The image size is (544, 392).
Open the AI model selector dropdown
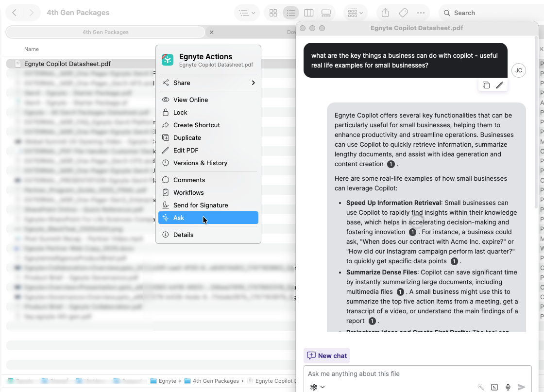pos(317,387)
